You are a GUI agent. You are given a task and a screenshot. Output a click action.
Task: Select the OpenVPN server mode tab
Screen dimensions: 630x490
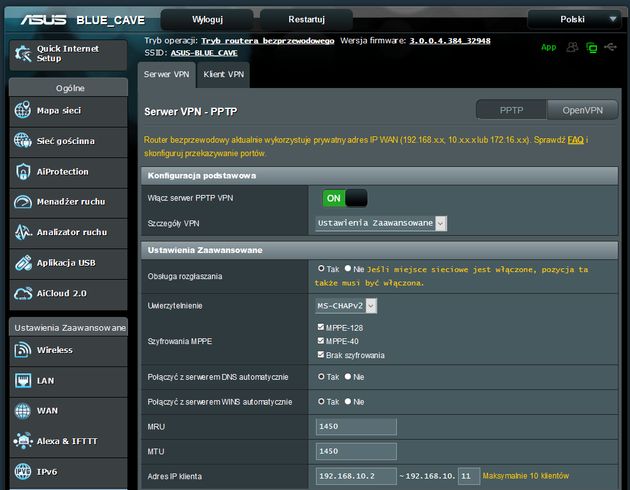pos(582,110)
